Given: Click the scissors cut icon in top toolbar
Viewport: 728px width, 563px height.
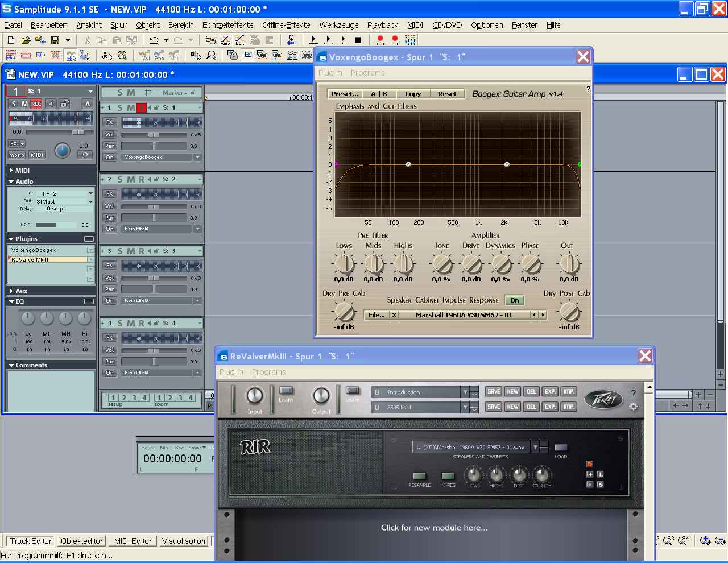Looking at the screenshot, I should click(87, 40).
